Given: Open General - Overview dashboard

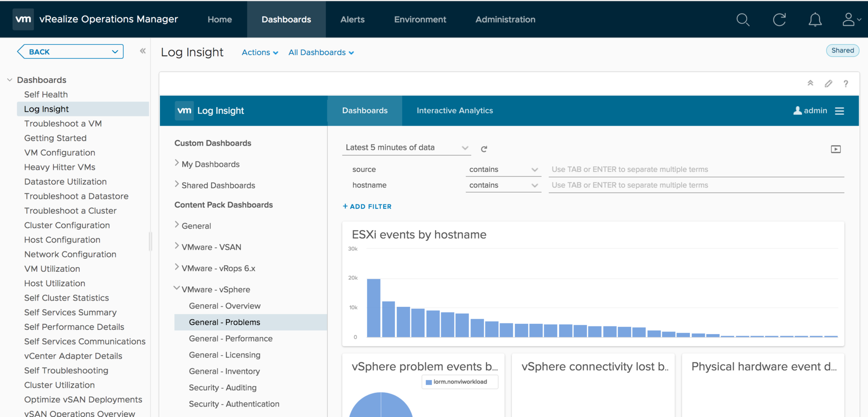Looking at the screenshot, I should pyautogui.click(x=225, y=306).
